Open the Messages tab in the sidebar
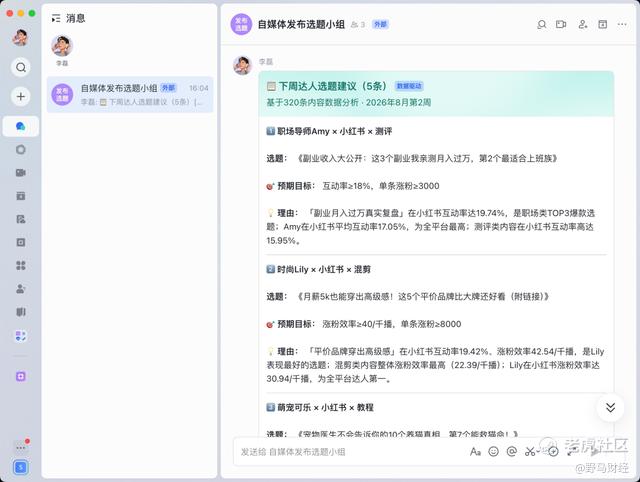 click(x=21, y=126)
